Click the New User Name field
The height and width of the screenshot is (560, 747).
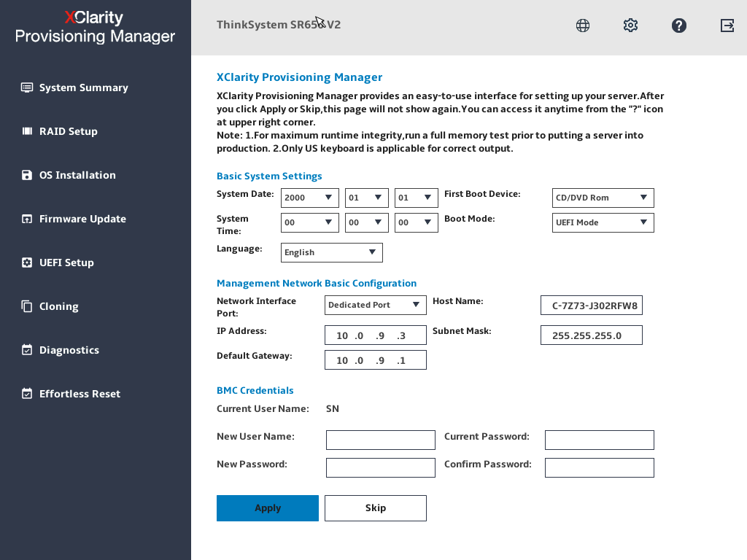[381, 440]
